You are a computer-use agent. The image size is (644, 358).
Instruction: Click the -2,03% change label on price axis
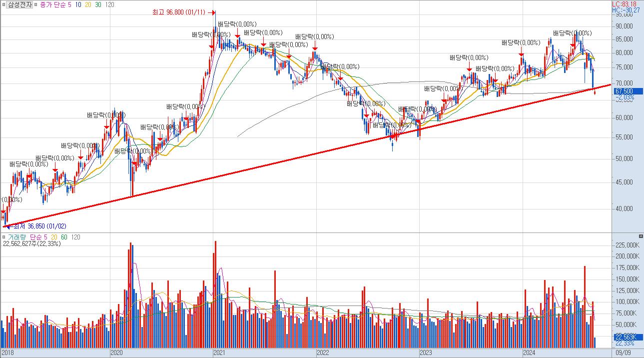(x=626, y=97)
